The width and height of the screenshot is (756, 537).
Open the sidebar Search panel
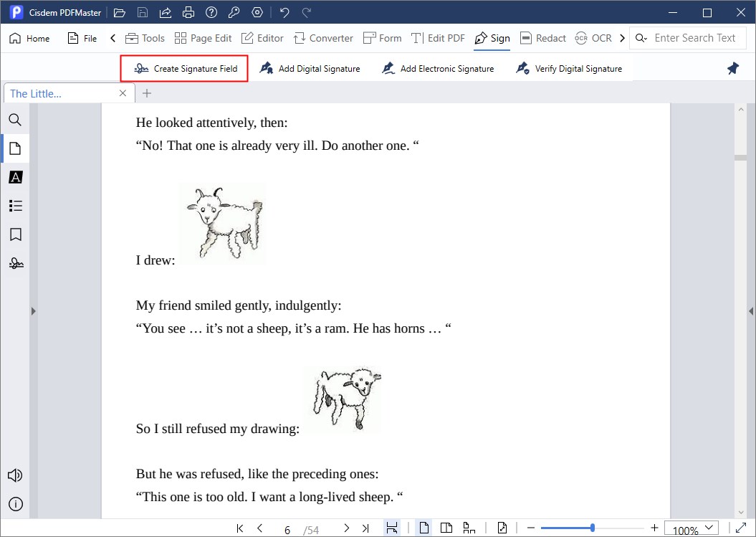point(16,120)
